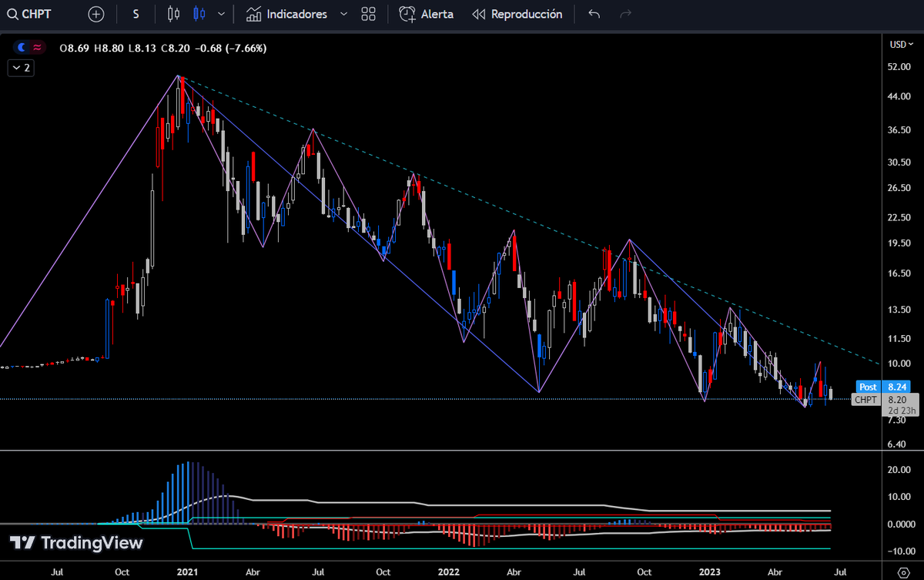Click the OHLC values readout O8.69
Screen dimensions: 924x580
[x=73, y=48]
